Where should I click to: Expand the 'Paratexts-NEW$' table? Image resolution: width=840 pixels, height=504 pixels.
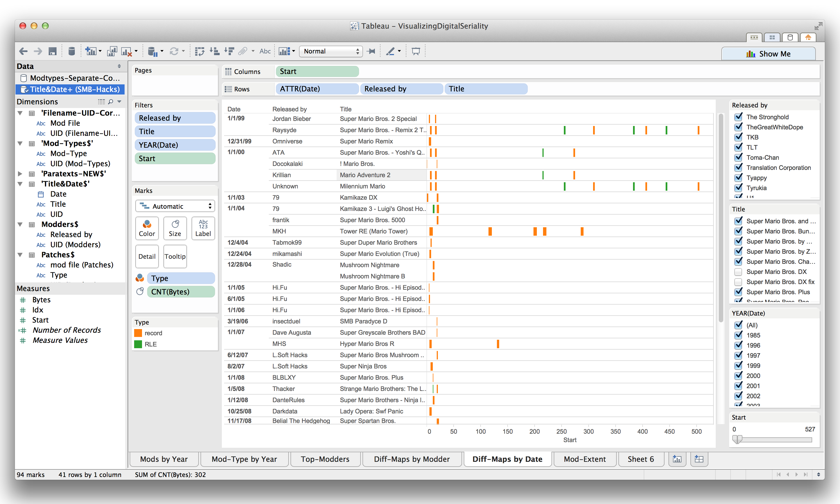coord(20,174)
